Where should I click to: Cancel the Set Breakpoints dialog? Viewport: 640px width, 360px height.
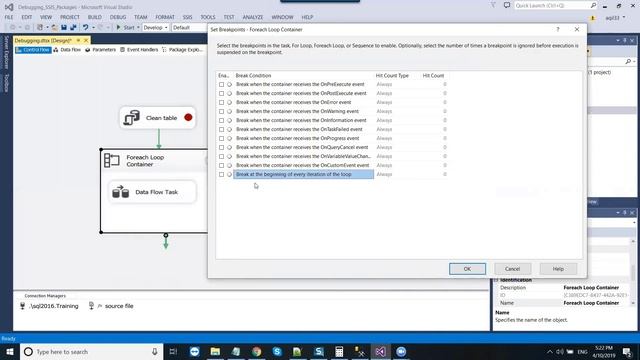512,269
